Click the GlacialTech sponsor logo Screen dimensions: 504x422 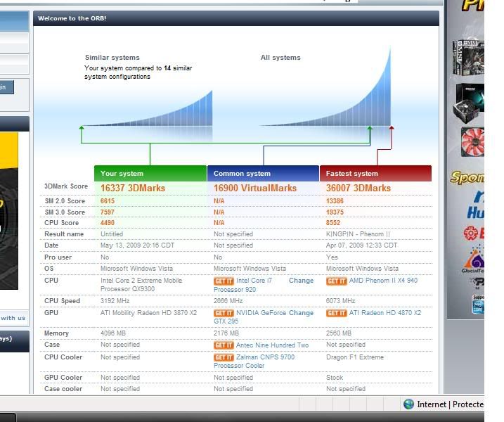[473, 259]
